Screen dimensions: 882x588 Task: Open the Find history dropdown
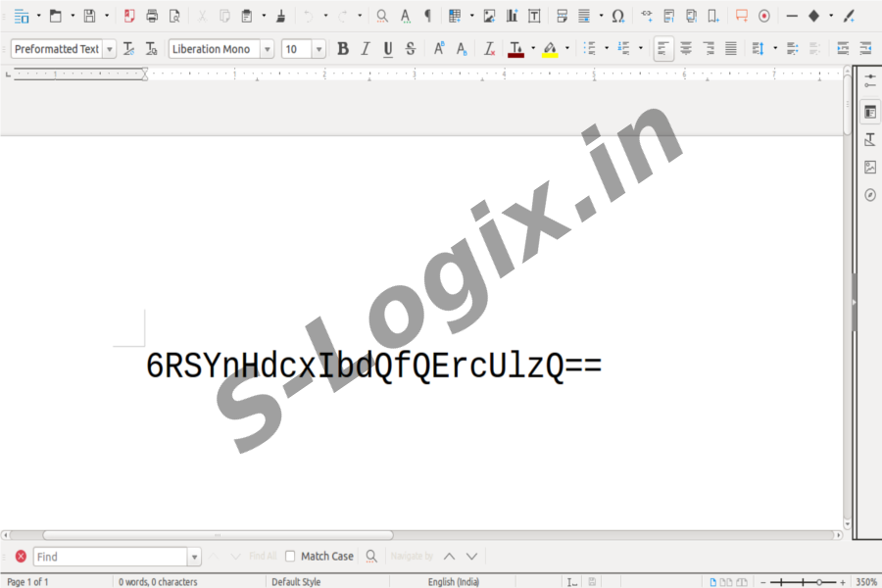(194, 557)
